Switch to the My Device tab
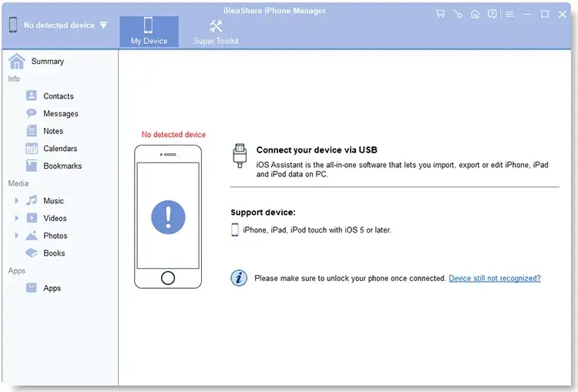Image resolution: width=578 pixels, height=392 pixels. point(149,32)
